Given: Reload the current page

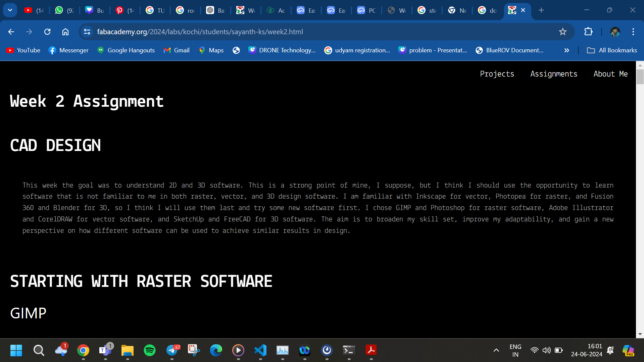Looking at the screenshot, I should 47,32.
